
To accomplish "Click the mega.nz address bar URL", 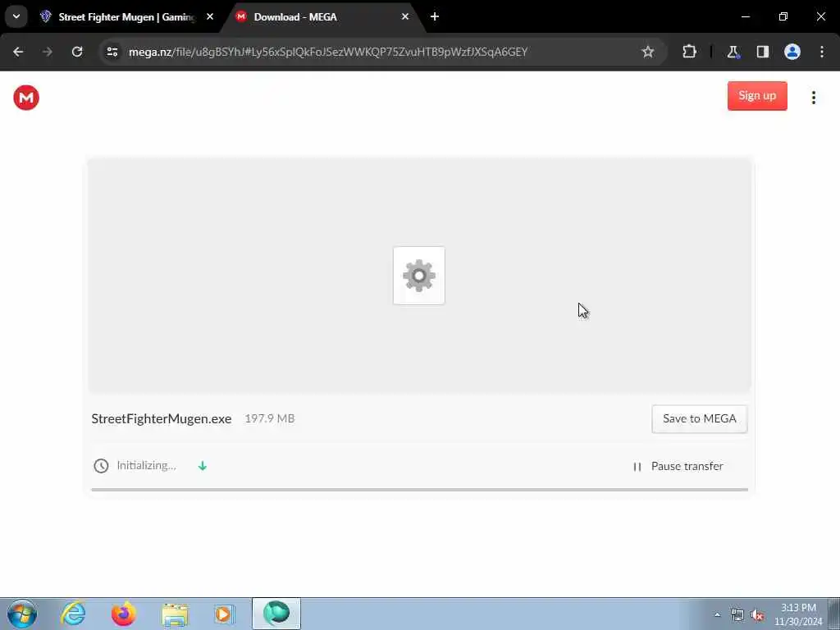I will coord(328,52).
